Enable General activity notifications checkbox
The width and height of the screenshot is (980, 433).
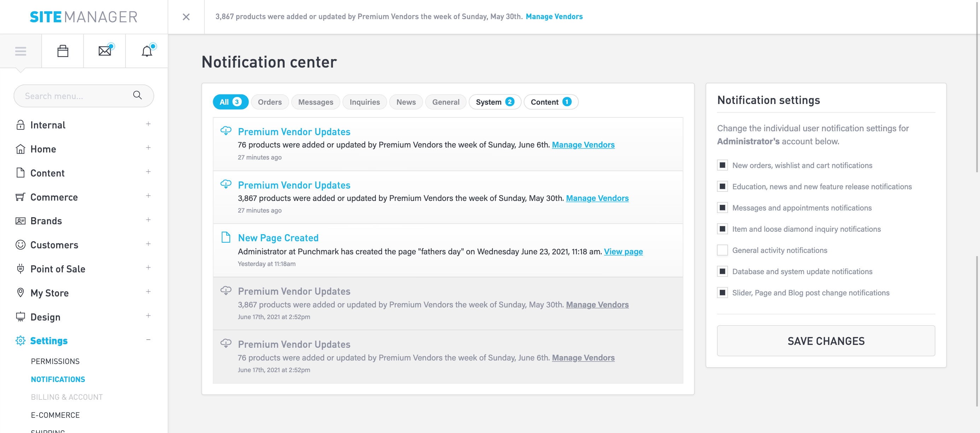722,250
